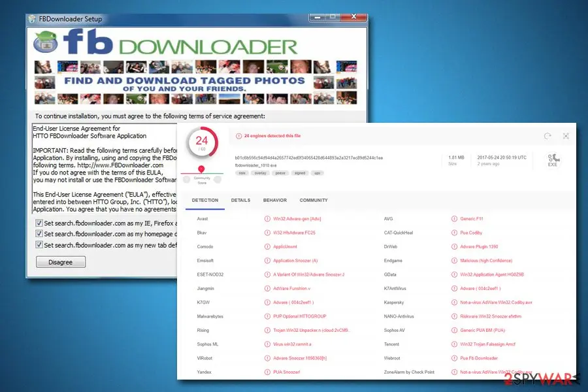Click the community score marker
The image size is (588, 392).
(201, 169)
